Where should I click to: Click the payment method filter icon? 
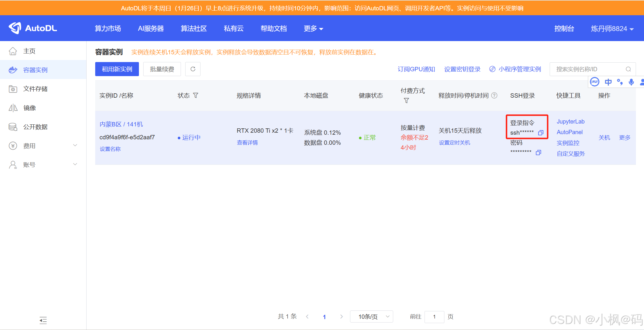coord(406,101)
